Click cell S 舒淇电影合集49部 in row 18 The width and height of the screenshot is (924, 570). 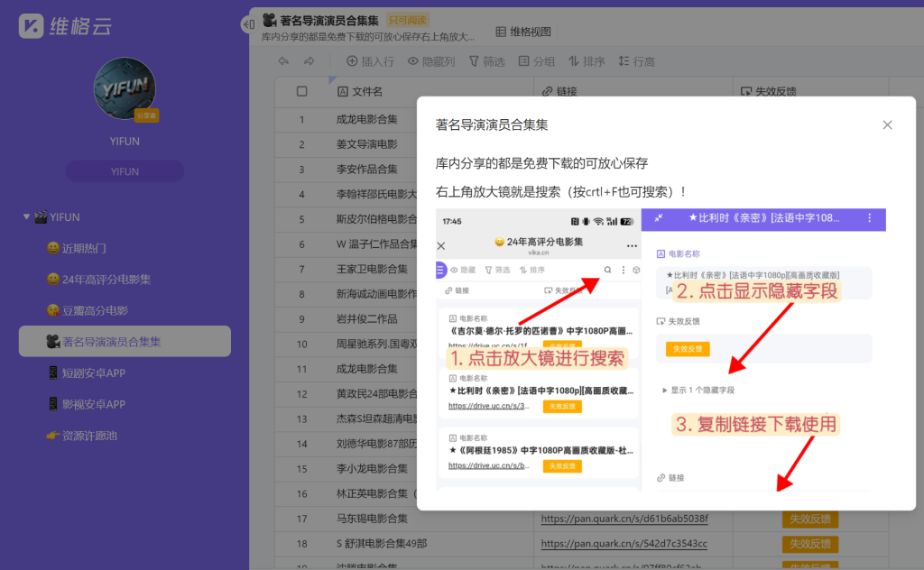[x=382, y=543]
